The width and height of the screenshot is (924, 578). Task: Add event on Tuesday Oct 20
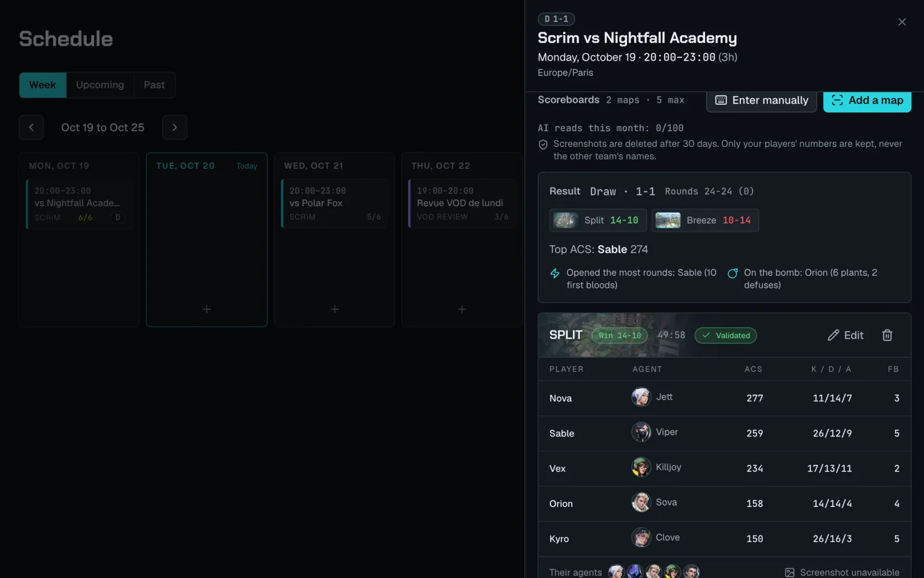[207, 309]
